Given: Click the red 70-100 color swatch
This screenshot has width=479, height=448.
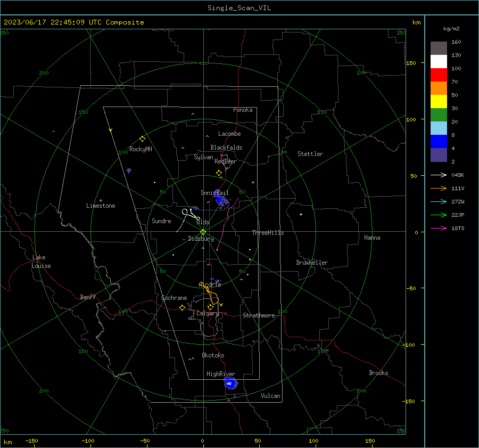Looking at the screenshot, I should pyautogui.click(x=439, y=75).
